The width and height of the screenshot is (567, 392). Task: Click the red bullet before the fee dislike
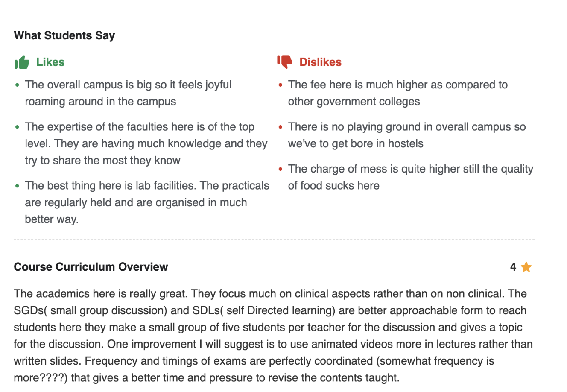tap(281, 85)
